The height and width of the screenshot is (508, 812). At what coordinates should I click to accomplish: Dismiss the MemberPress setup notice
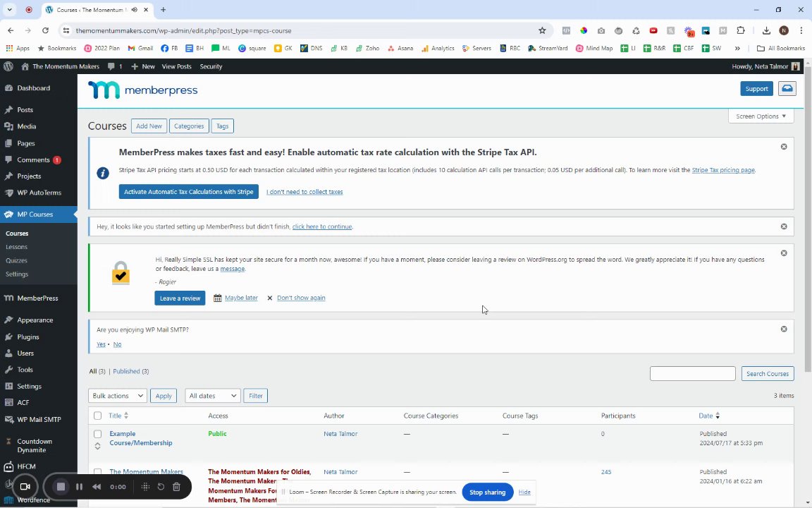[784, 226]
